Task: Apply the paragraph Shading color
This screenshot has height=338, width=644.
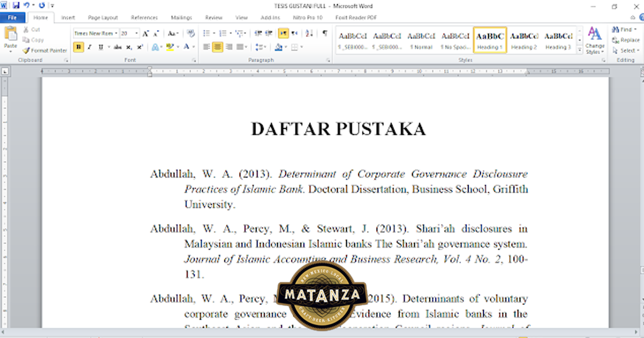Action: (x=278, y=47)
